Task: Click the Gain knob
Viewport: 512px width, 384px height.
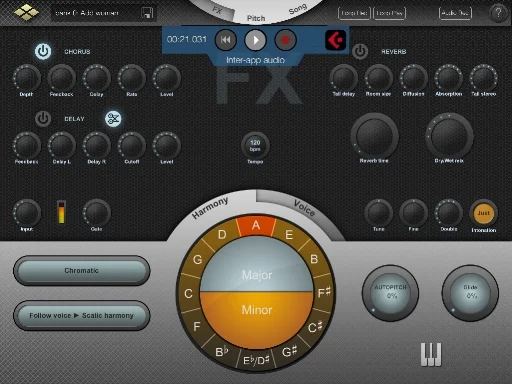Action: 97,213
